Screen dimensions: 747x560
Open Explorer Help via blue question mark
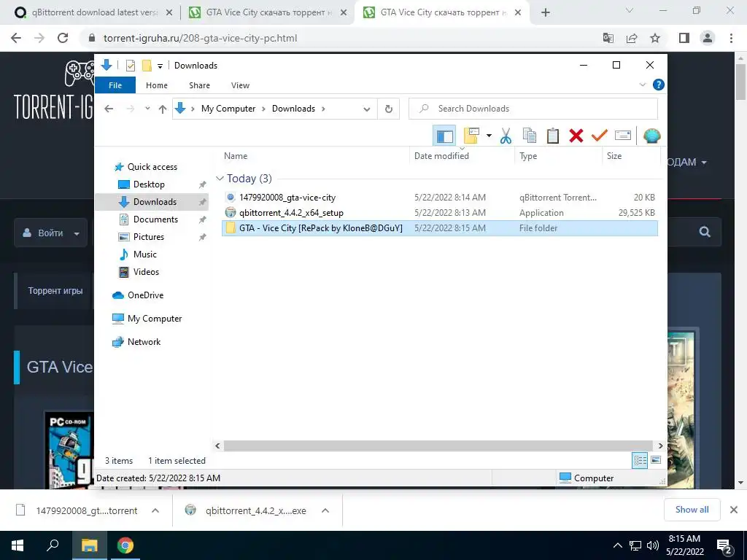coord(659,85)
